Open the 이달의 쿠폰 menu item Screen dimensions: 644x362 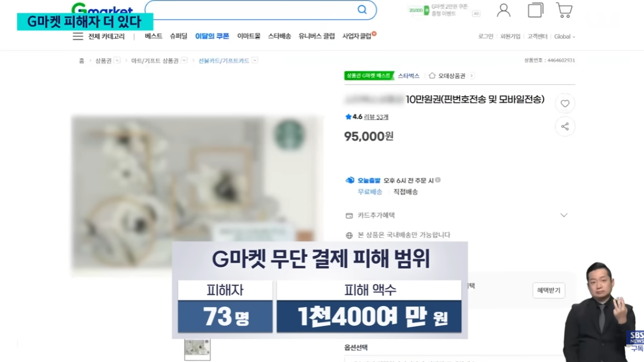click(x=212, y=36)
